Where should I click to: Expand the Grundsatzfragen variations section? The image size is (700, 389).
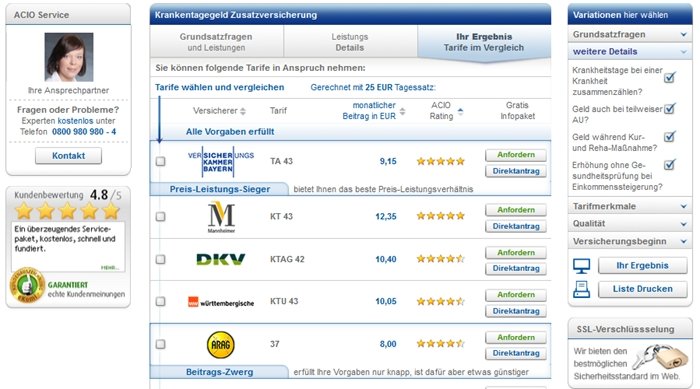point(630,34)
